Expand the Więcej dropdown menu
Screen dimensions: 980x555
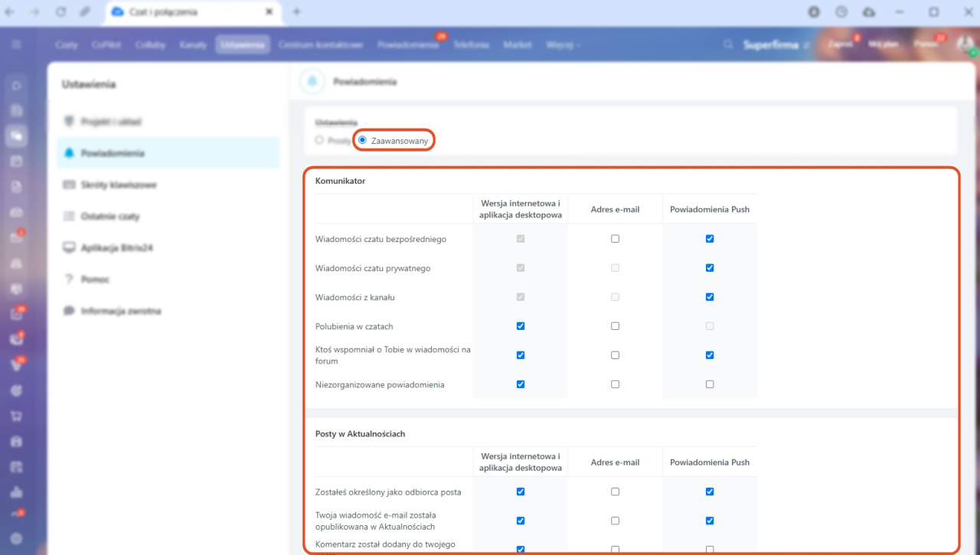pyautogui.click(x=563, y=45)
